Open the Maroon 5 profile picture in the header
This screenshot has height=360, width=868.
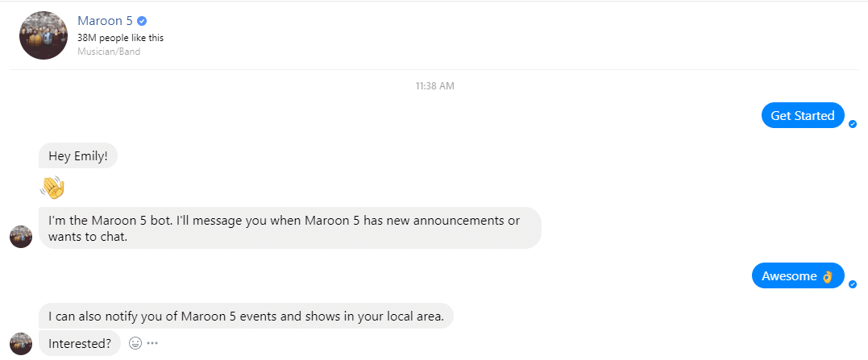43,35
